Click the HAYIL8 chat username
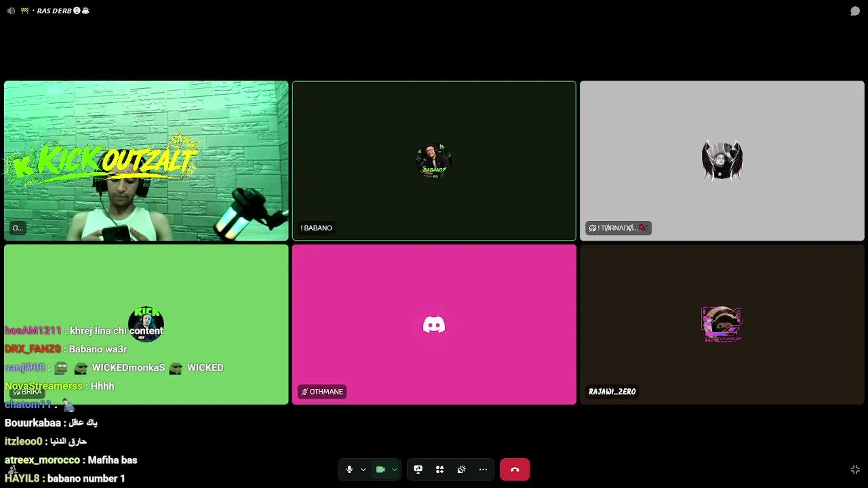The height and width of the screenshot is (488, 868). pos(22,479)
